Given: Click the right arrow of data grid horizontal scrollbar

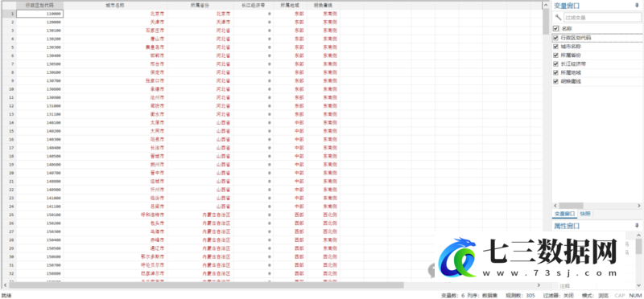Looking at the screenshot, I should [539, 285].
